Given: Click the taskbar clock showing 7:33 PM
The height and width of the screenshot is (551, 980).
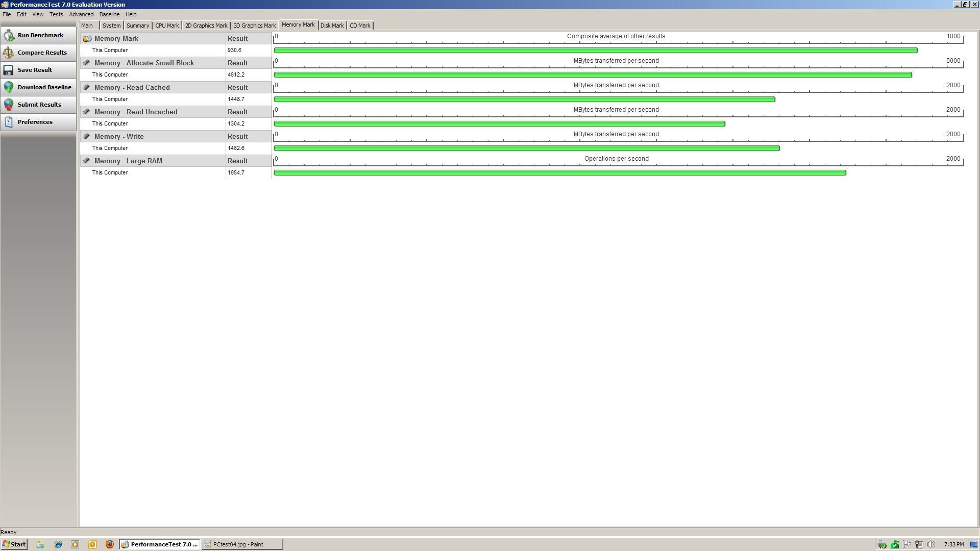Looking at the screenshot, I should pyautogui.click(x=954, y=544).
